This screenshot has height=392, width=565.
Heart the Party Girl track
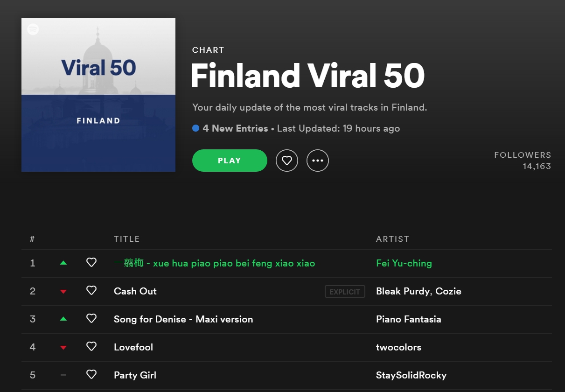[x=91, y=375]
